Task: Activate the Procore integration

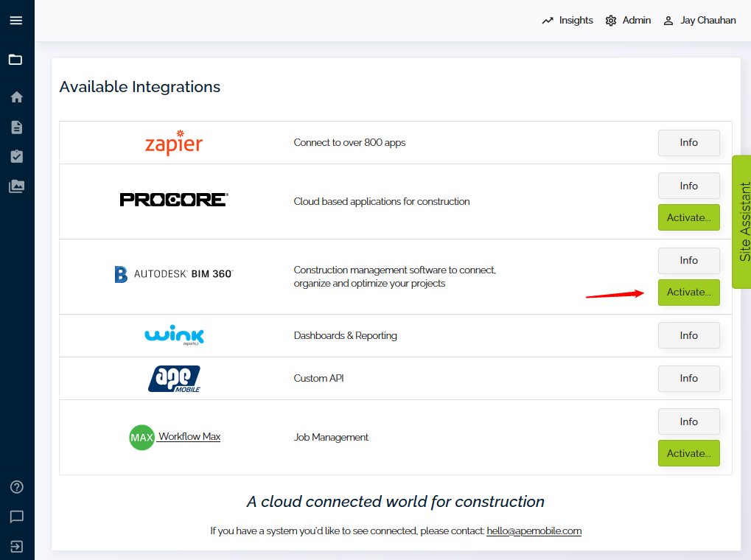Action: (x=689, y=217)
